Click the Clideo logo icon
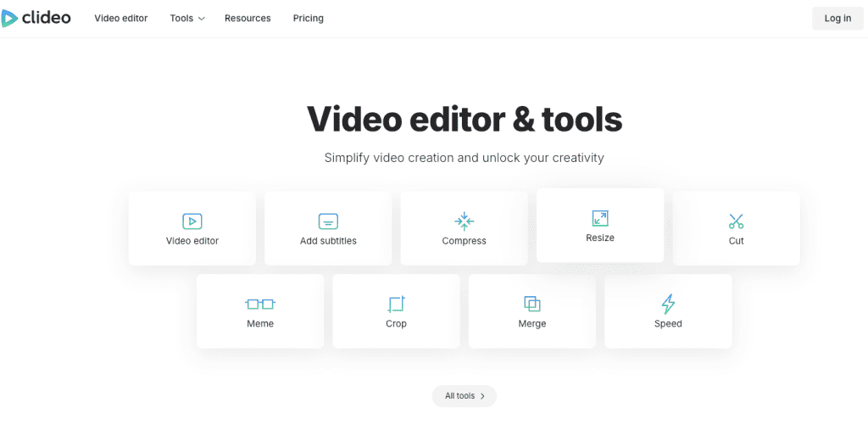The image size is (868, 425). pyautogui.click(x=9, y=18)
